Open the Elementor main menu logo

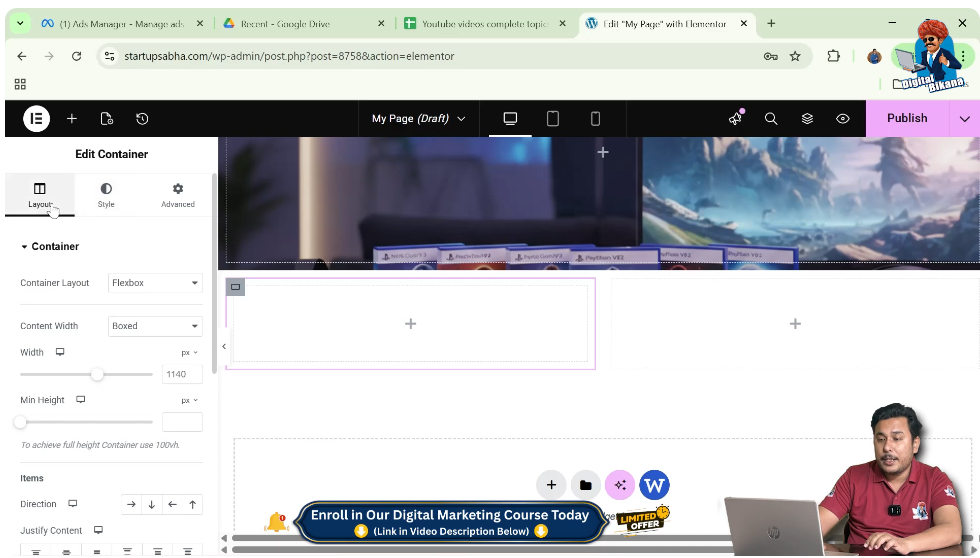[36, 119]
